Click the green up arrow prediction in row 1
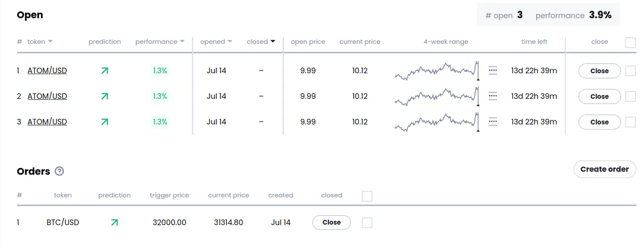The width and height of the screenshot is (644, 245). pos(105,71)
